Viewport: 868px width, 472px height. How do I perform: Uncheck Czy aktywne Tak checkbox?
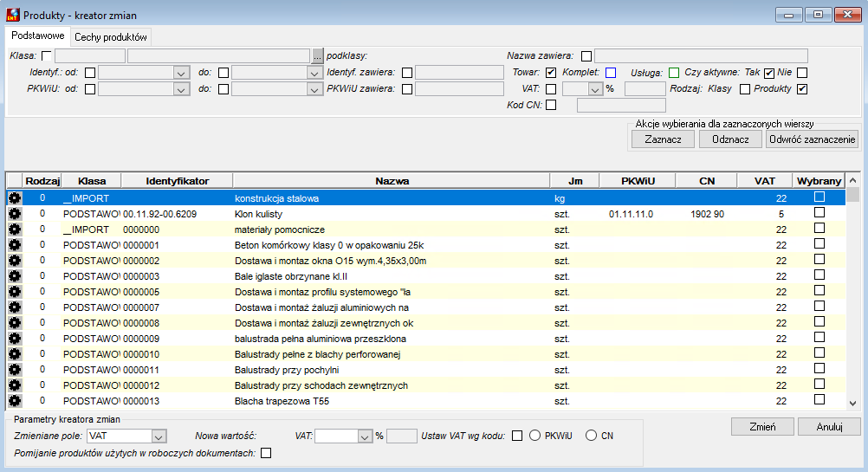(769, 73)
